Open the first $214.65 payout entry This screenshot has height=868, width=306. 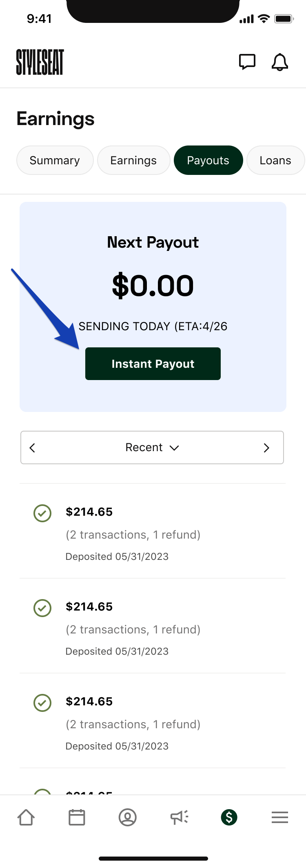152,531
